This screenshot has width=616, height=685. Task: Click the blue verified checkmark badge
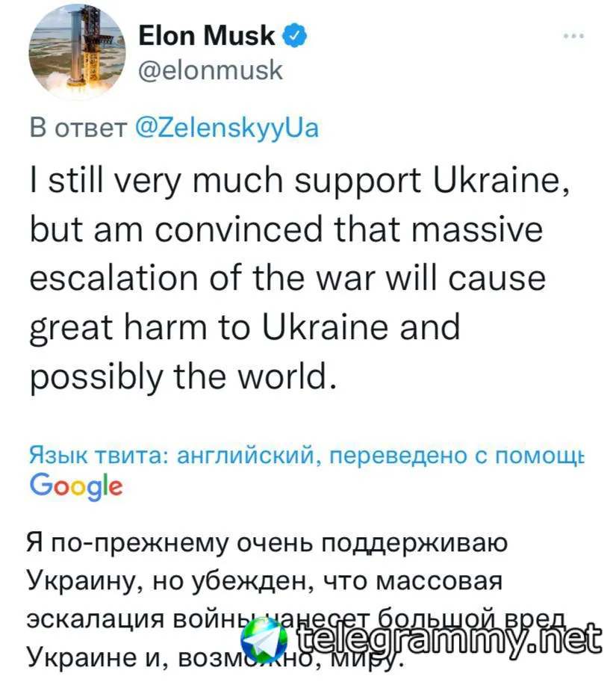(295, 36)
